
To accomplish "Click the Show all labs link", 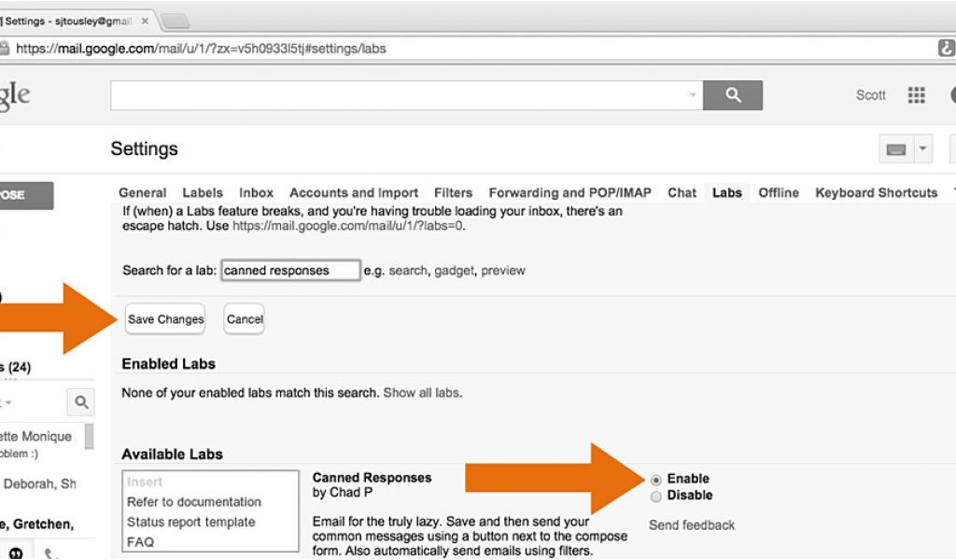I will point(422,393).
